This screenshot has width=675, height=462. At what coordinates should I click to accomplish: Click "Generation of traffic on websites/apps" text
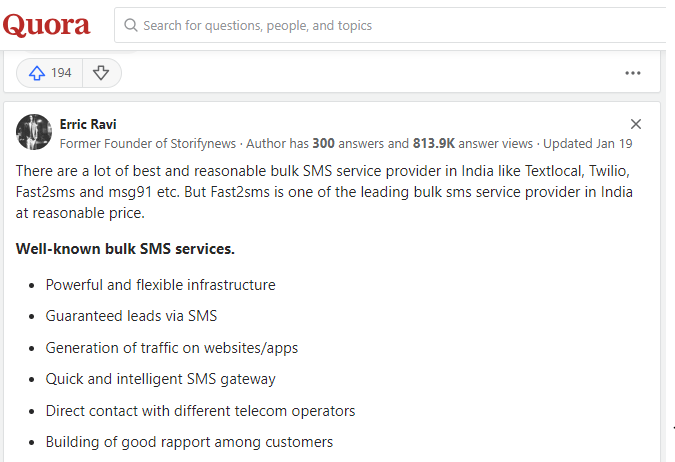[172, 348]
